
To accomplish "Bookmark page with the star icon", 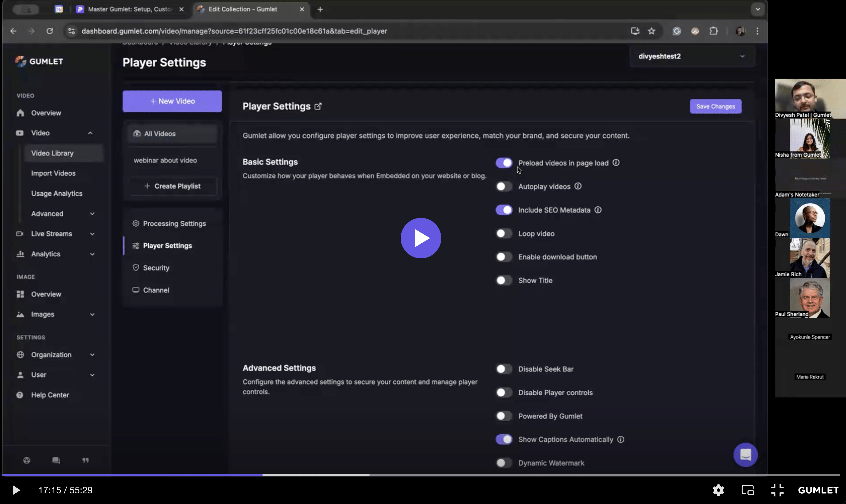I will (651, 31).
